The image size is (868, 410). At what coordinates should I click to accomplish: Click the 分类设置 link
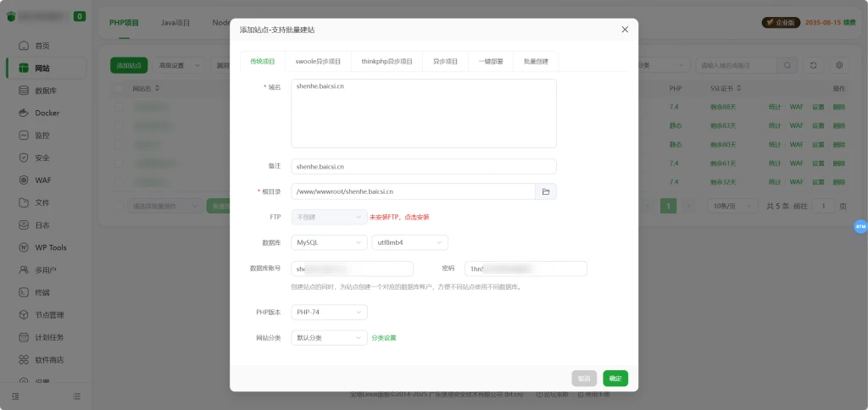[383, 338]
